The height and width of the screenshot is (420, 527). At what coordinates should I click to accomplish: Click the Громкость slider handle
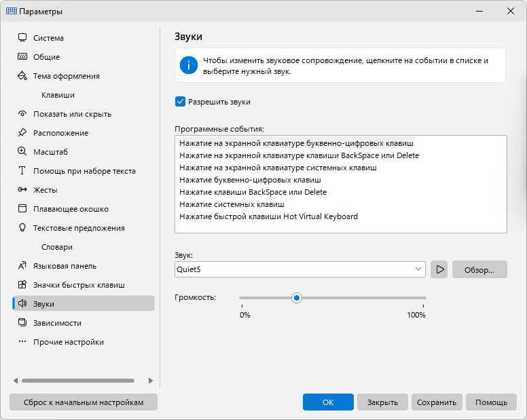tap(296, 298)
